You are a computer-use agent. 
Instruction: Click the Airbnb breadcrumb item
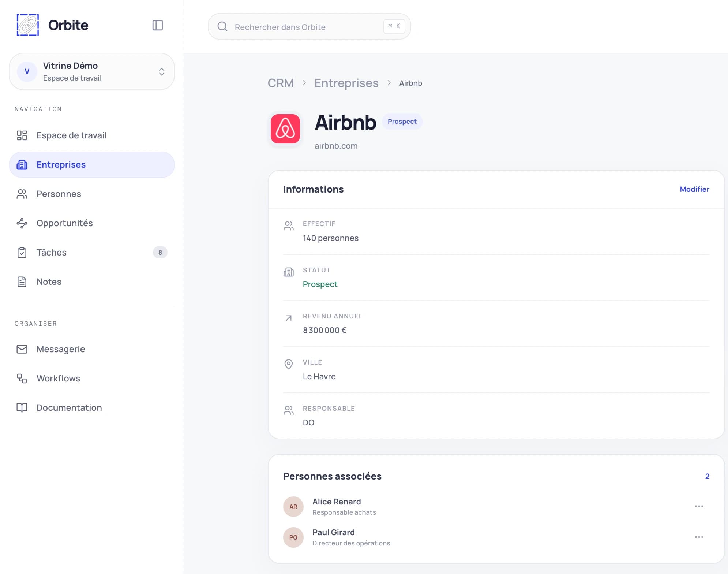(x=410, y=83)
